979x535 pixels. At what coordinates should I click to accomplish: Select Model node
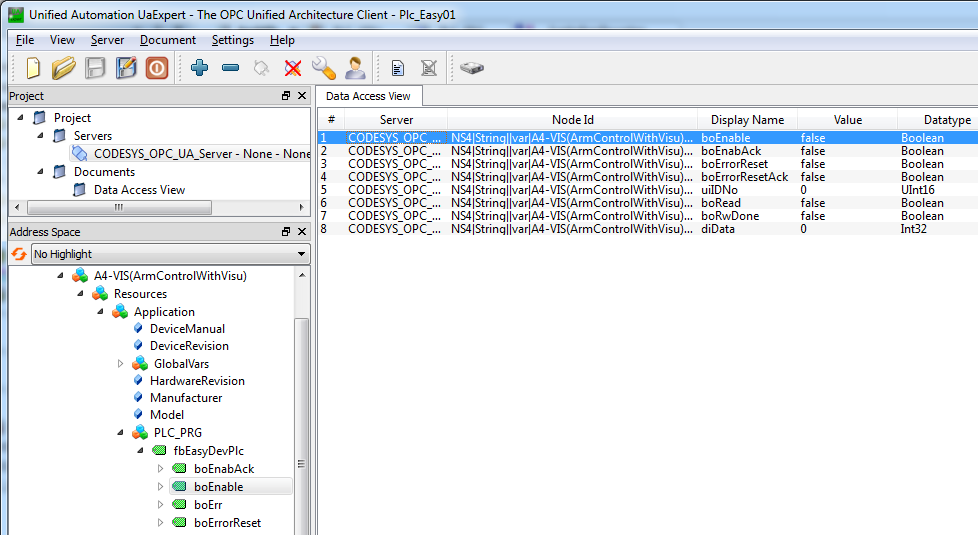pyautogui.click(x=167, y=415)
